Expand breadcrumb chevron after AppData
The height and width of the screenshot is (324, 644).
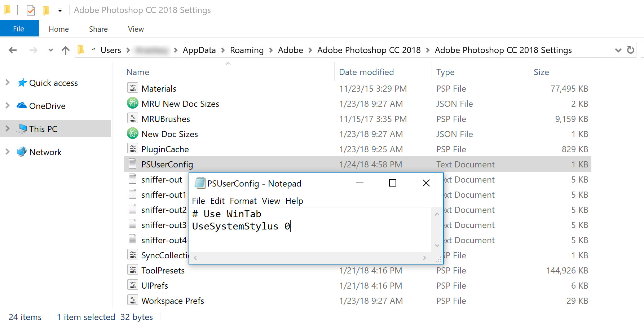223,50
